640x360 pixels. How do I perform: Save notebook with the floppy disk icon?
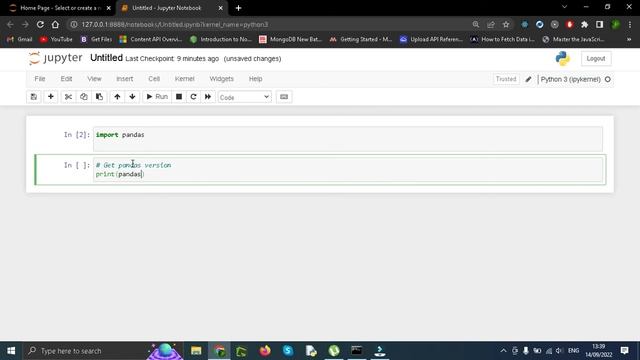(34, 97)
